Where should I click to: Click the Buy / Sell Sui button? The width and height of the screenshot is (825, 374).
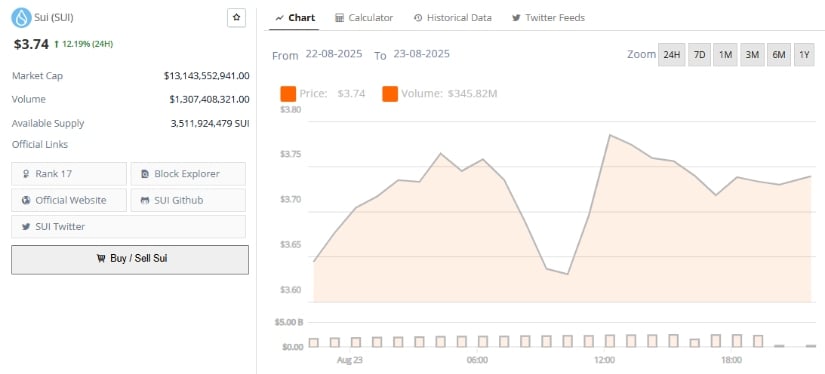click(x=130, y=259)
